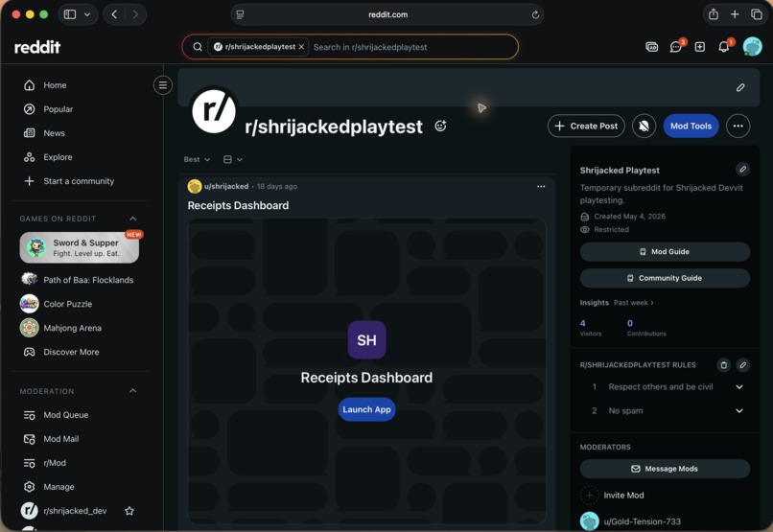Click the SH app icon
Screen dimensions: 773x532
coord(366,340)
